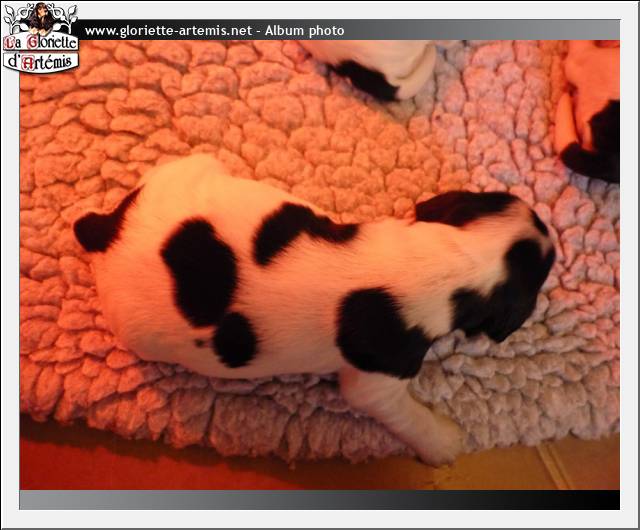Open the www.gloriette-artemis.net link
The image size is (640, 530).
pos(167,31)
